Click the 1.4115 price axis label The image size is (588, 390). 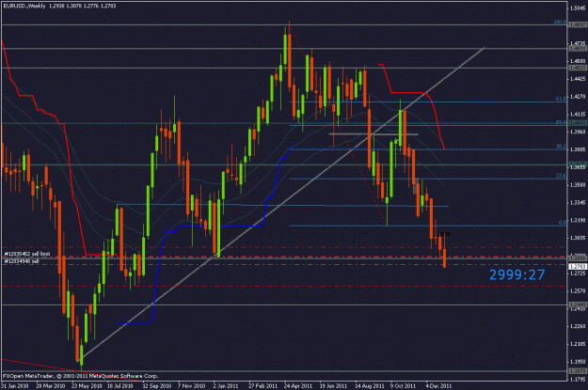[x=578, y=114]
